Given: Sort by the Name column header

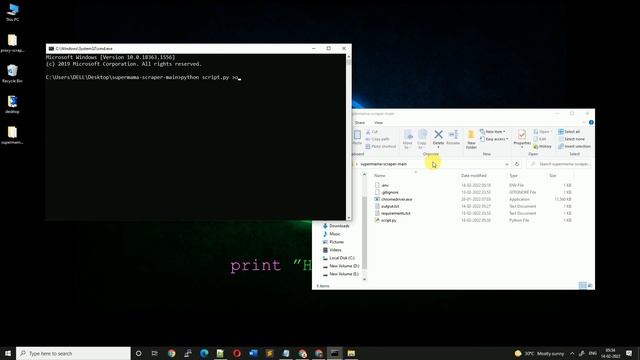Looking at the screenshot, I should 380,176.
